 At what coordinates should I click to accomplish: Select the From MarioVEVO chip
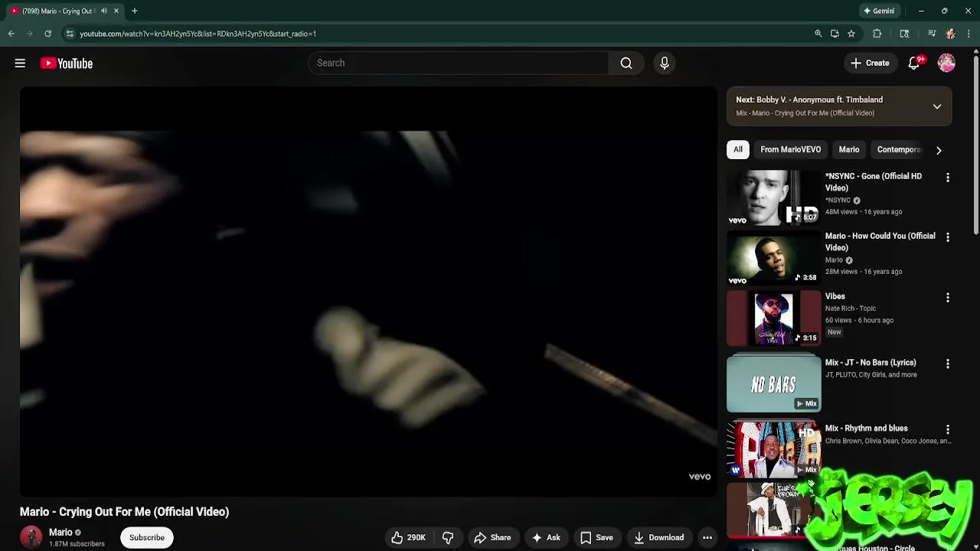pyautogui.click(x=790, y=149)
